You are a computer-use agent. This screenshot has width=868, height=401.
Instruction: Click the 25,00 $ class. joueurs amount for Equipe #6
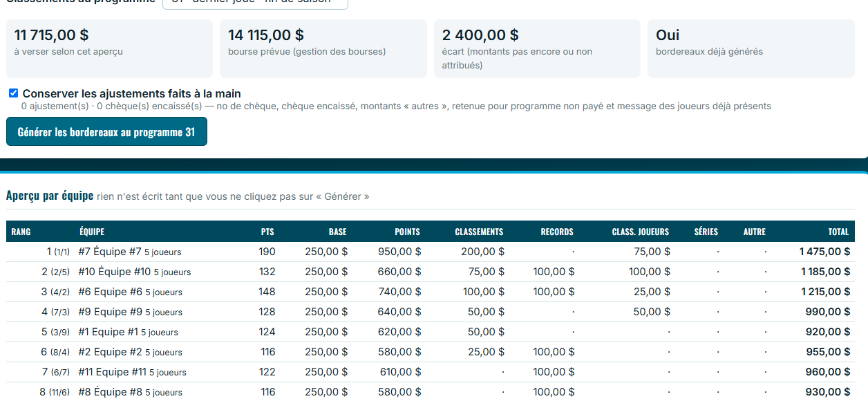[652, 292]
